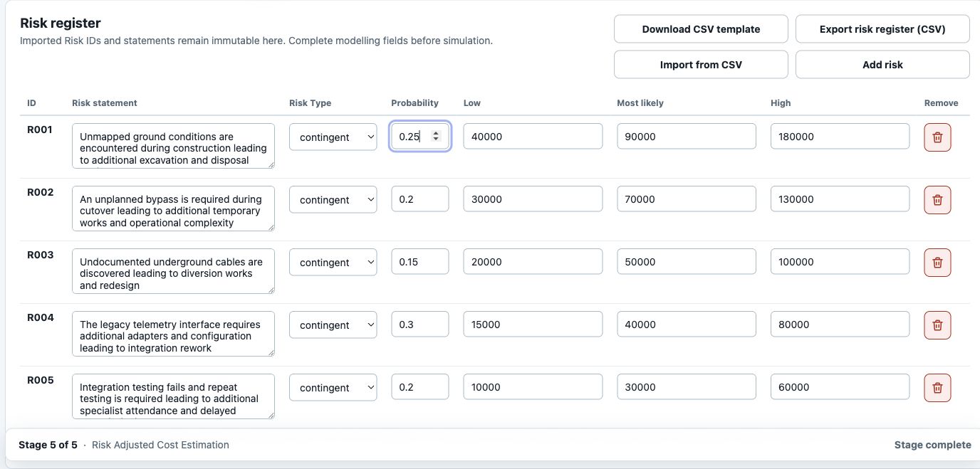Click R004 Low field 15000
The height and width of the screenshot is (469, 980).
(x=533, y=325)
